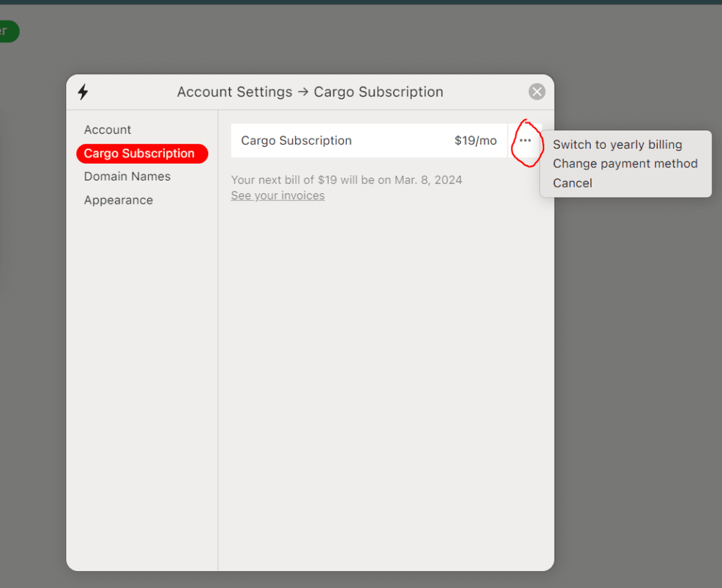Click the $19/mo price label

[475, 140]
